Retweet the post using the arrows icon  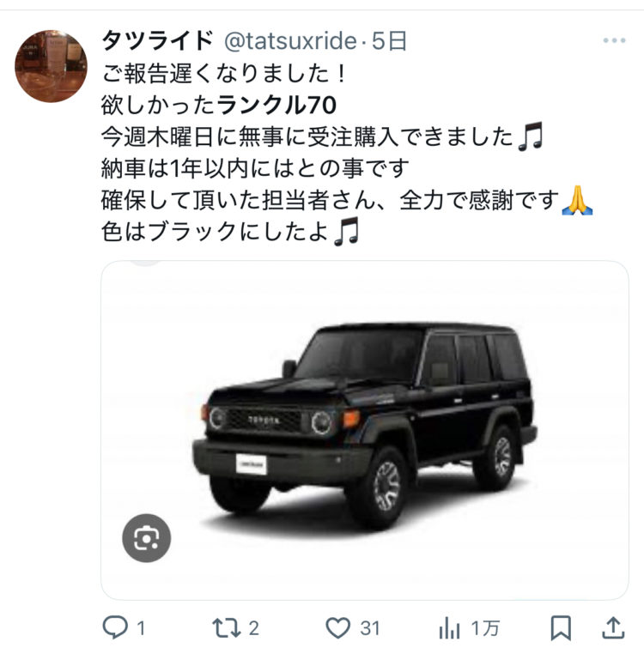click(226, 628)
